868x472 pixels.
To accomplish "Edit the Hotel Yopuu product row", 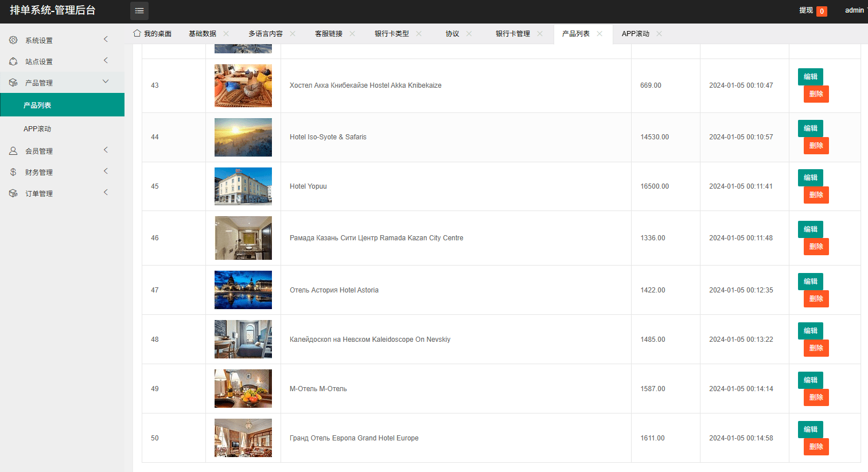I will [x=810, y=178].
